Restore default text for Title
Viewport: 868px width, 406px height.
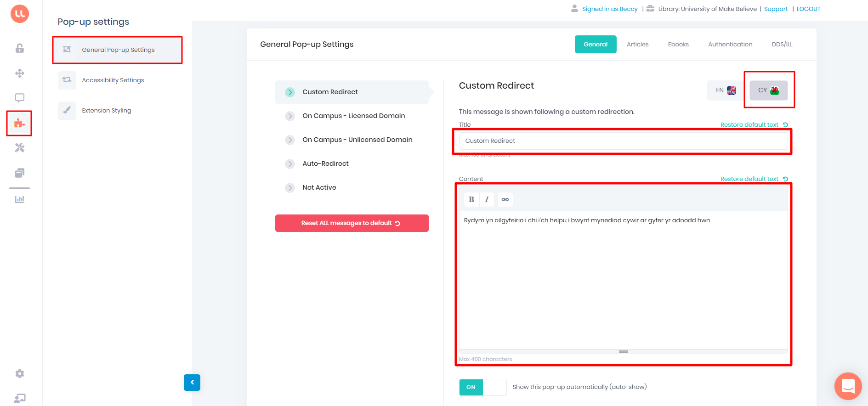754,125
